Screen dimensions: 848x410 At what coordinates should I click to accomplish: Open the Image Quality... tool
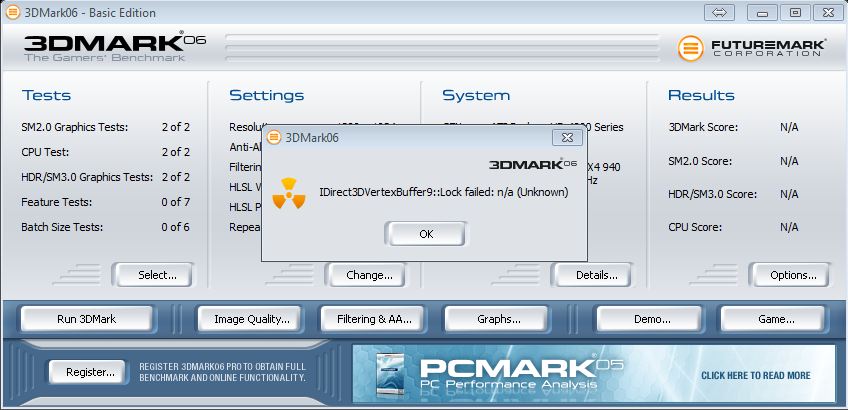pos(251,319)
